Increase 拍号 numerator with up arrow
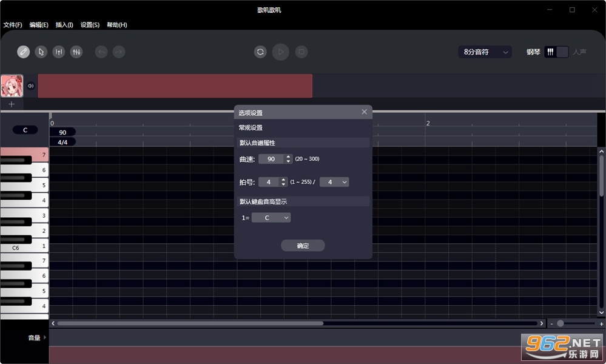606x364 pixels. 284,180
